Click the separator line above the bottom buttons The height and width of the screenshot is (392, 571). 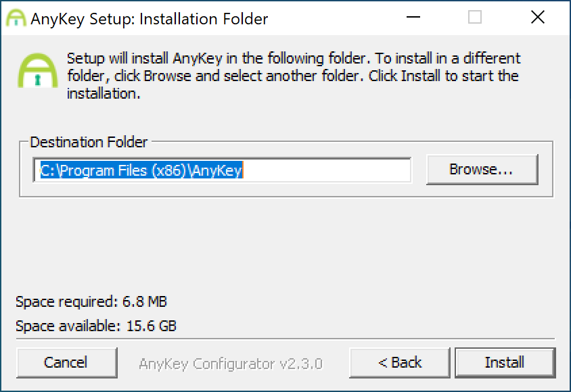point(285,339)
